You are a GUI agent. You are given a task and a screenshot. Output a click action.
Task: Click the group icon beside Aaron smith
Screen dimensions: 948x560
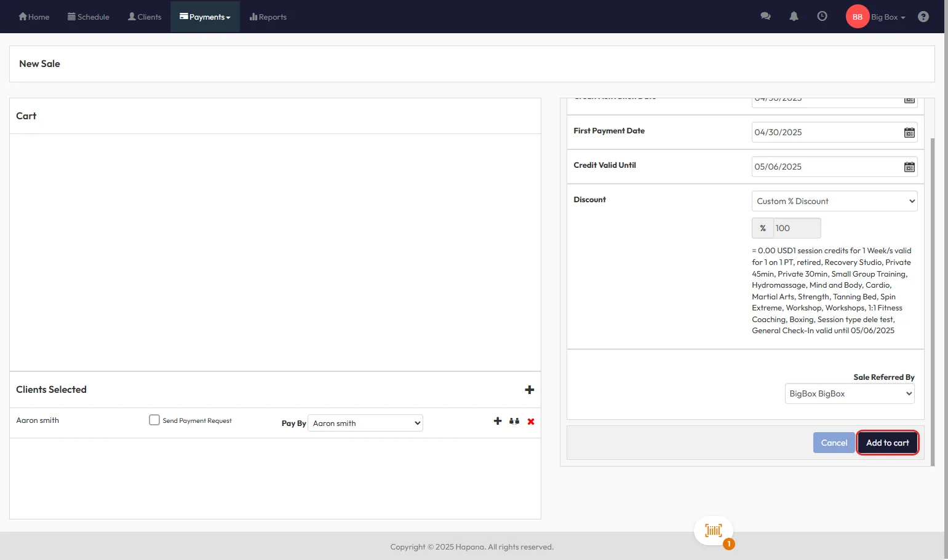coord(514,421)
